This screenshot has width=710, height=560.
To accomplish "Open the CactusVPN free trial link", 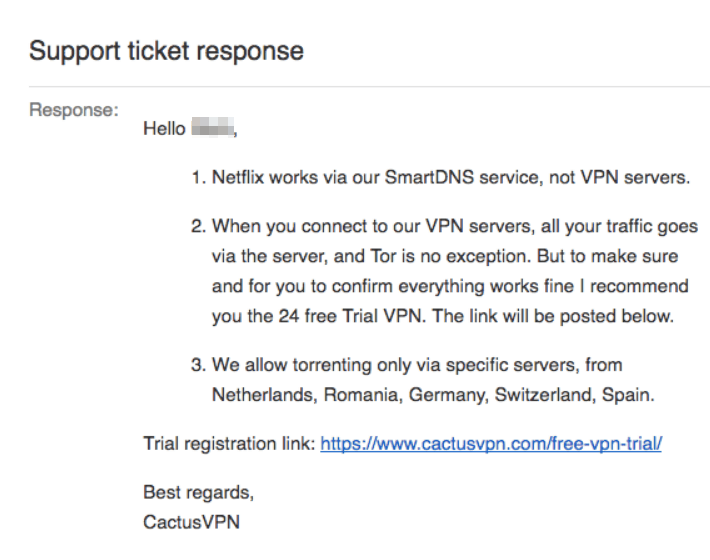I will point(491,444).
